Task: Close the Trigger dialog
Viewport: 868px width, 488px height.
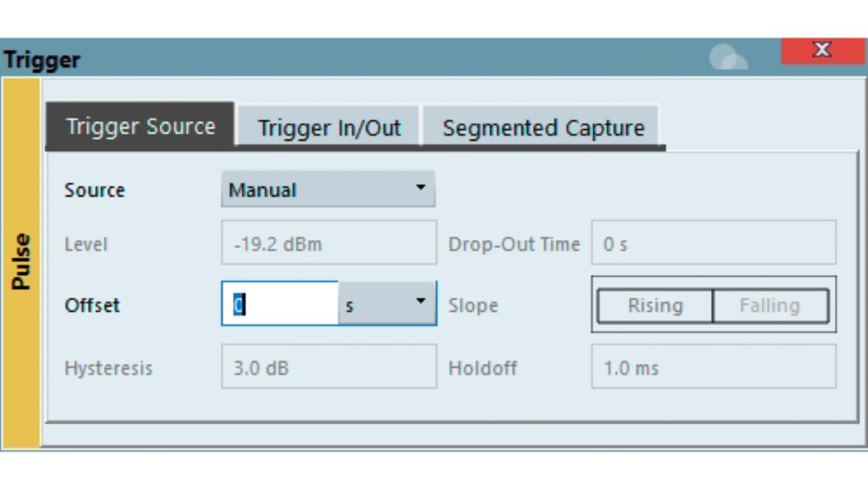Action: tap(821, 51)
